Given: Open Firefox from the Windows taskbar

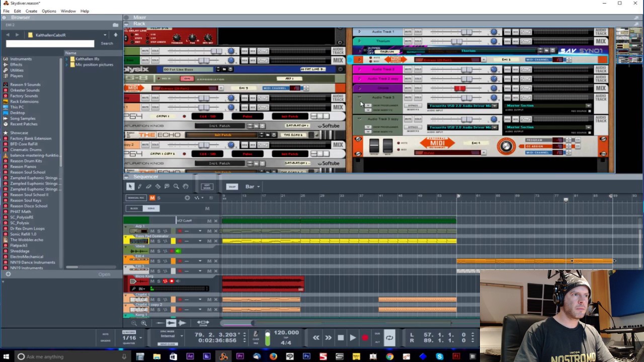Looking at the screenshot, I should point(273,356).
